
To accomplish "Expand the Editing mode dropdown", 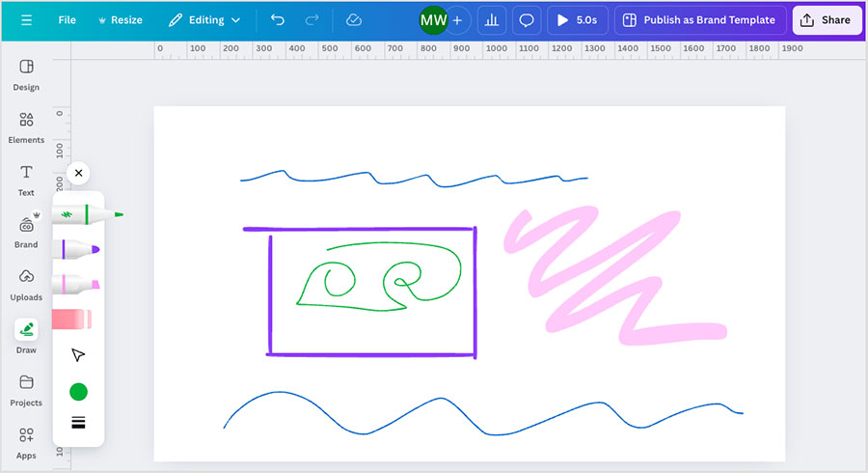I will pyautogui.click(x=204, y=20).
